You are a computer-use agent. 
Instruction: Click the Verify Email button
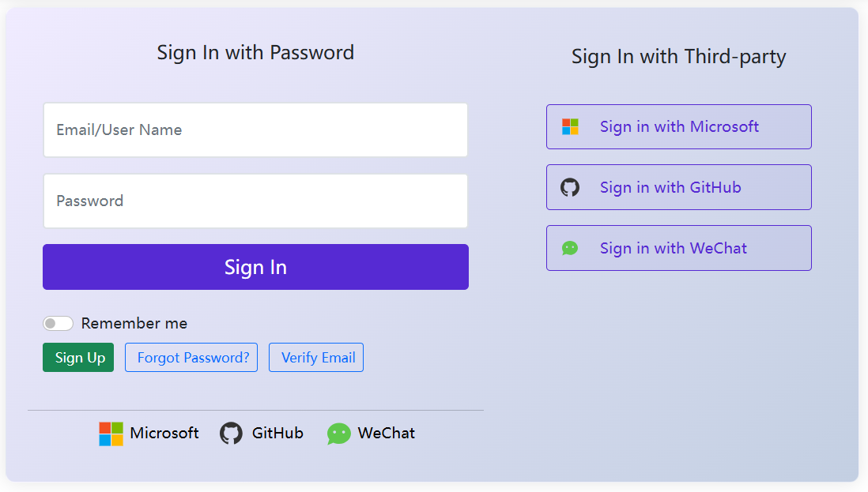pos(316,358)
